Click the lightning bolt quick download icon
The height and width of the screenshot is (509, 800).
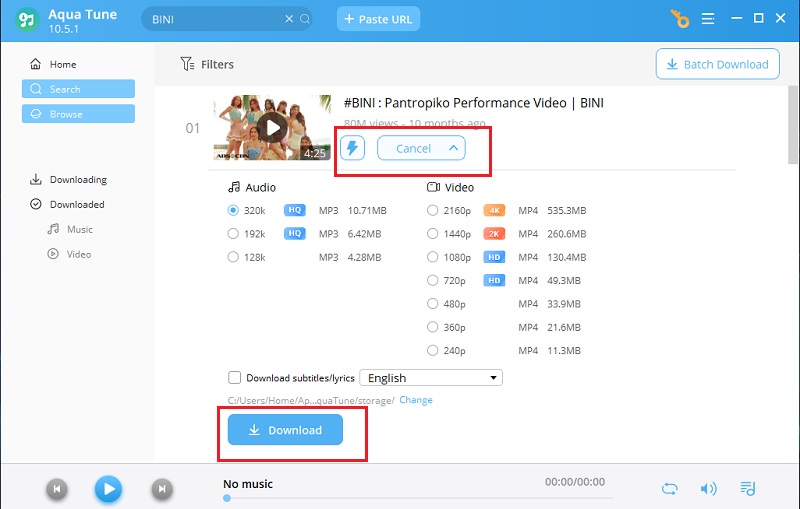[352, 148]
